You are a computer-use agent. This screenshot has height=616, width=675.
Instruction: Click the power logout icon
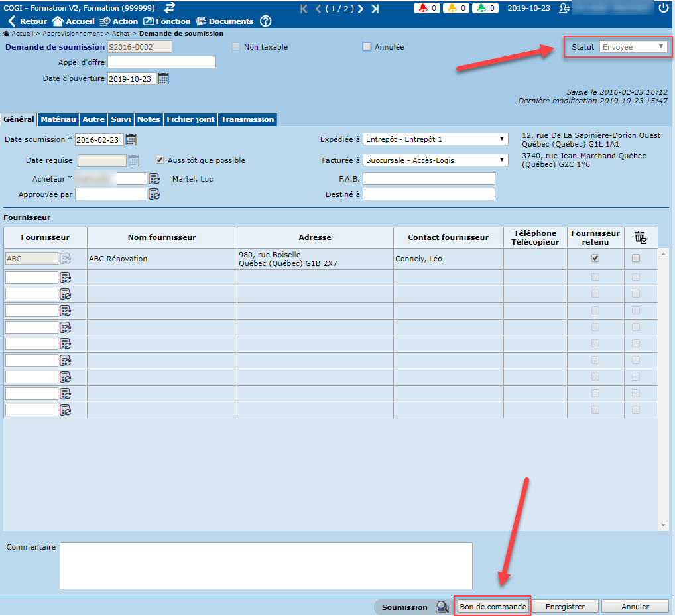click(x=664, y=8)
